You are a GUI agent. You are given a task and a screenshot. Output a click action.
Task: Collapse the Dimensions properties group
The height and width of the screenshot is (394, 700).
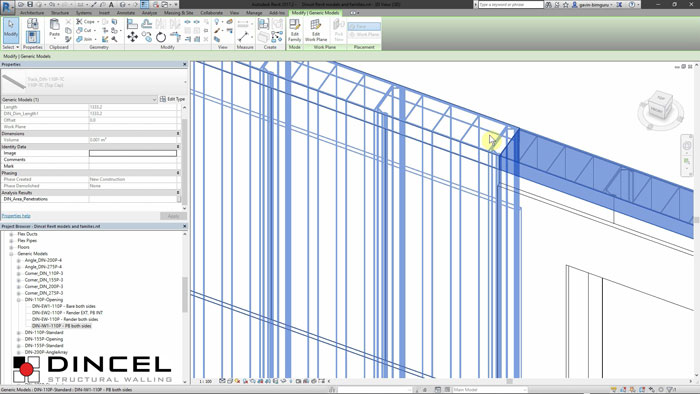(x=178, y=133)
